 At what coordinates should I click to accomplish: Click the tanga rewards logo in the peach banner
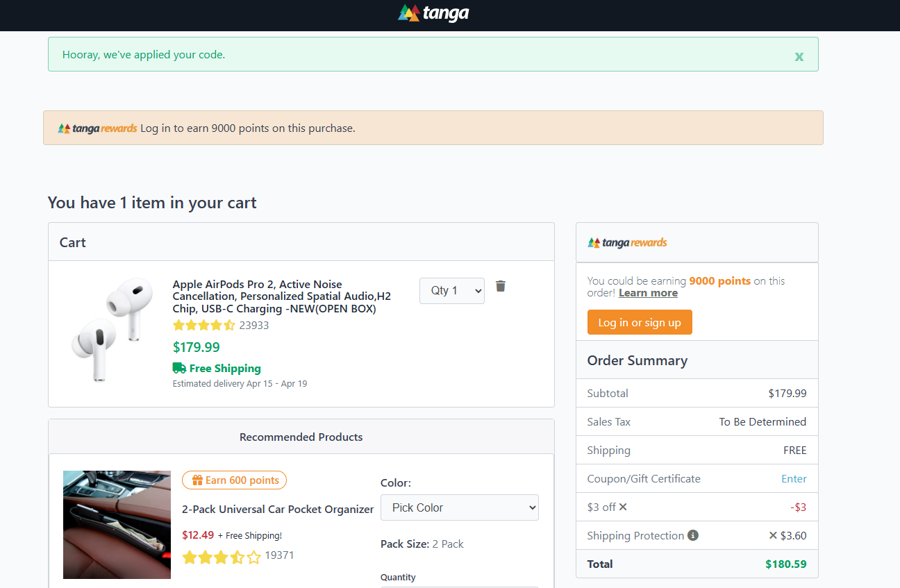(97, 128)
